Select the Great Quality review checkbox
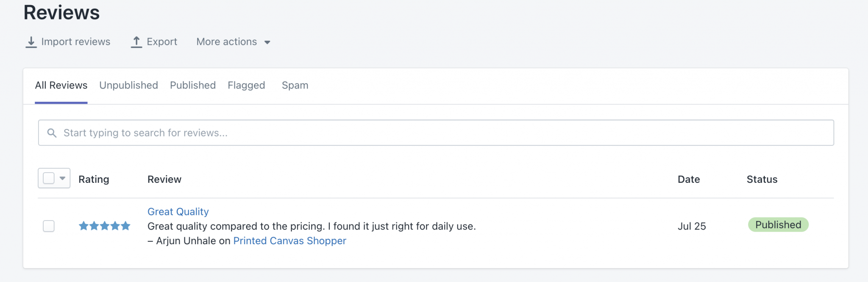868x282 pixels. click(x=49, y=226)
